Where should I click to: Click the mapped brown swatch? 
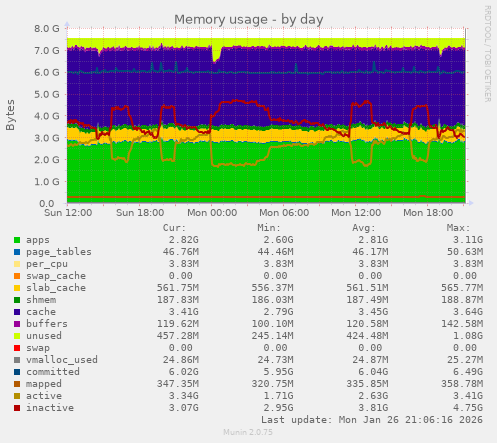tap(17, 384)
